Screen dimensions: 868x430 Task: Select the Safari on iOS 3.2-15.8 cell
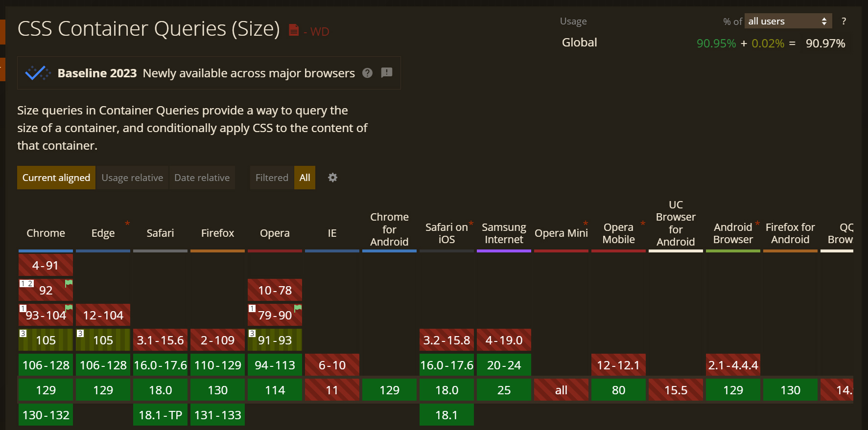coord(446,340)
